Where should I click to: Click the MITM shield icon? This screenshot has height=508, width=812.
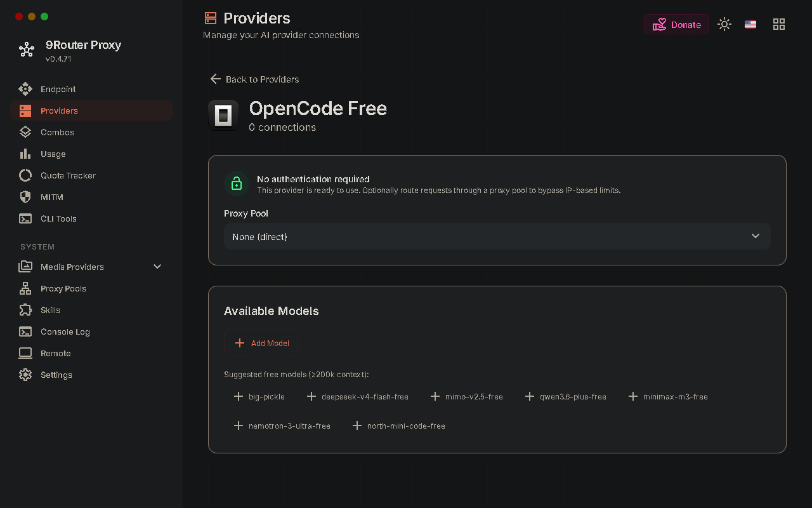[x=25, y=197]
